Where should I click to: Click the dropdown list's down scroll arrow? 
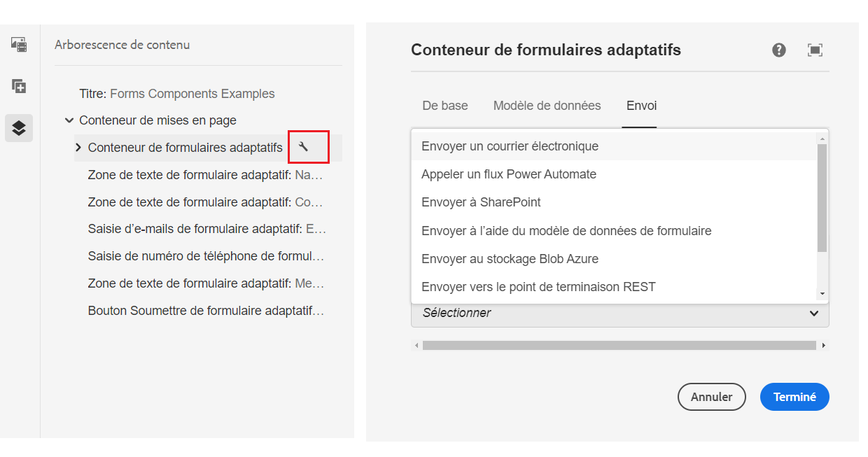(x=822, y=294)
